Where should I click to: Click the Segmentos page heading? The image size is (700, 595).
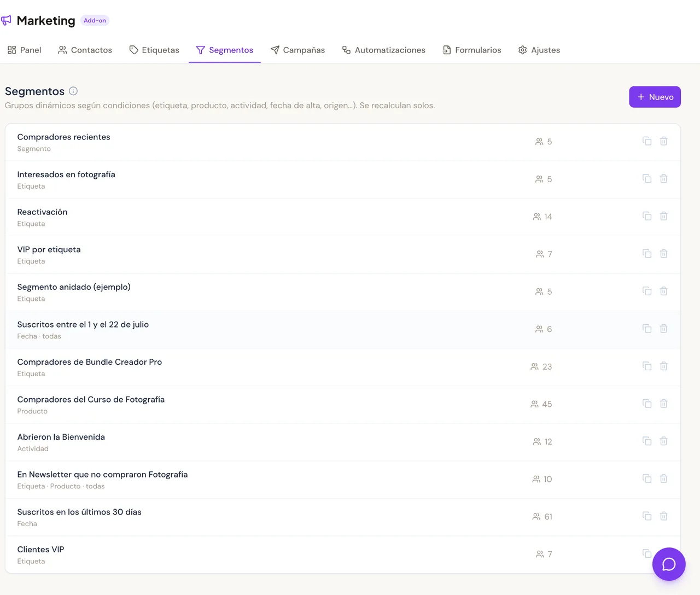pos(34,91)
